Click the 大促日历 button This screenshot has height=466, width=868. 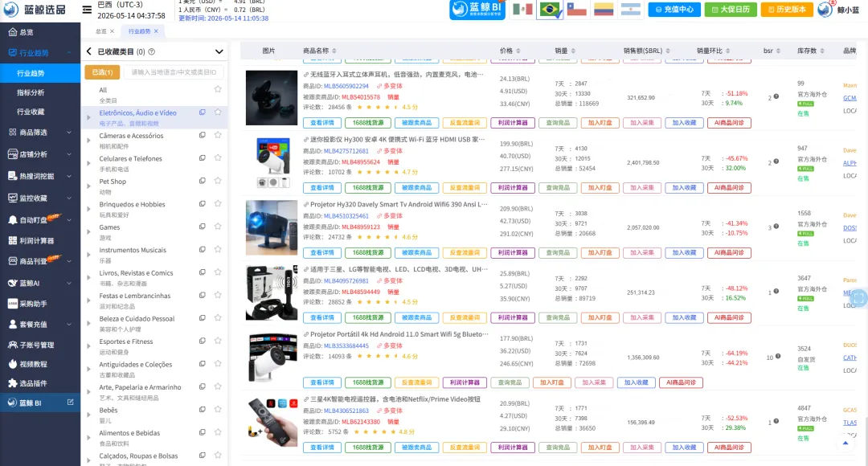pos(731,10)
